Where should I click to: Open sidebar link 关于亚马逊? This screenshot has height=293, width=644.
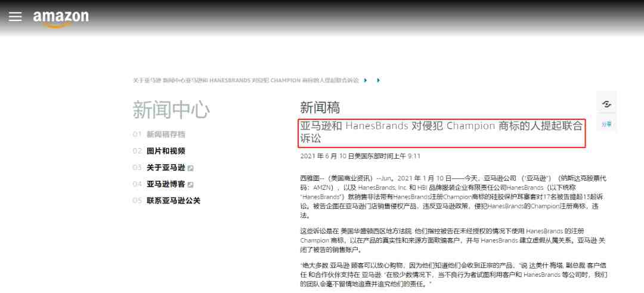(x=166, y=168)
